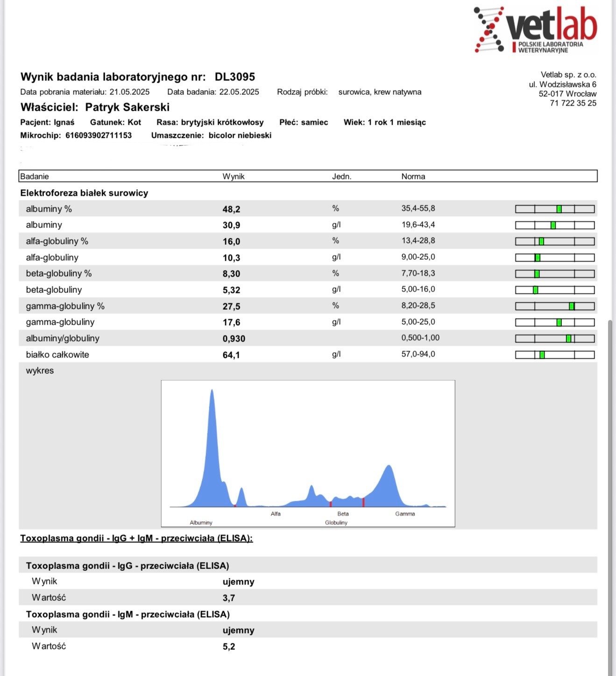Click the albuminy/globuliny range indicator marker
This screenshot has width=616, height=676.
click(x=568, y=339)
